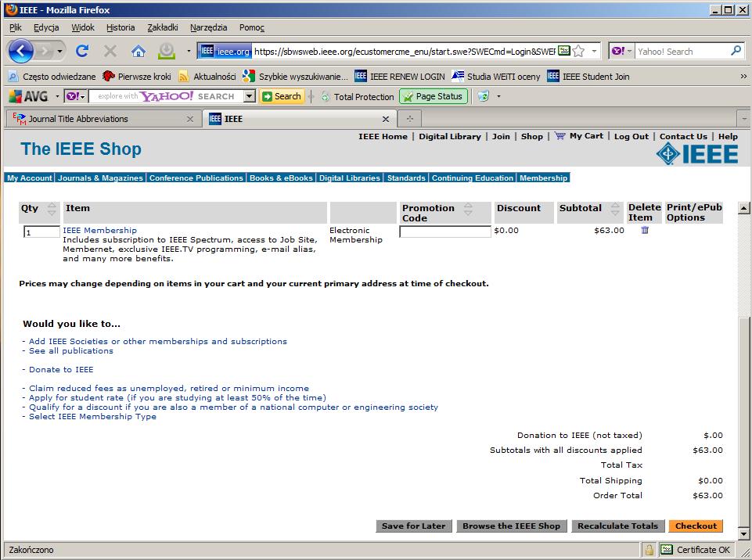Sort by Promotion Code column arrows
This screenshot has height=560, width=752.
tap(468, 209)
